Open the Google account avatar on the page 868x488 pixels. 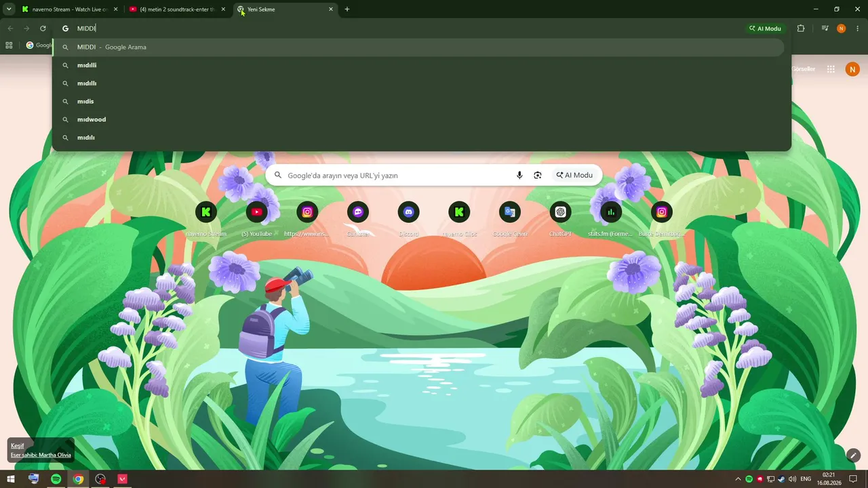coord(852,69)
